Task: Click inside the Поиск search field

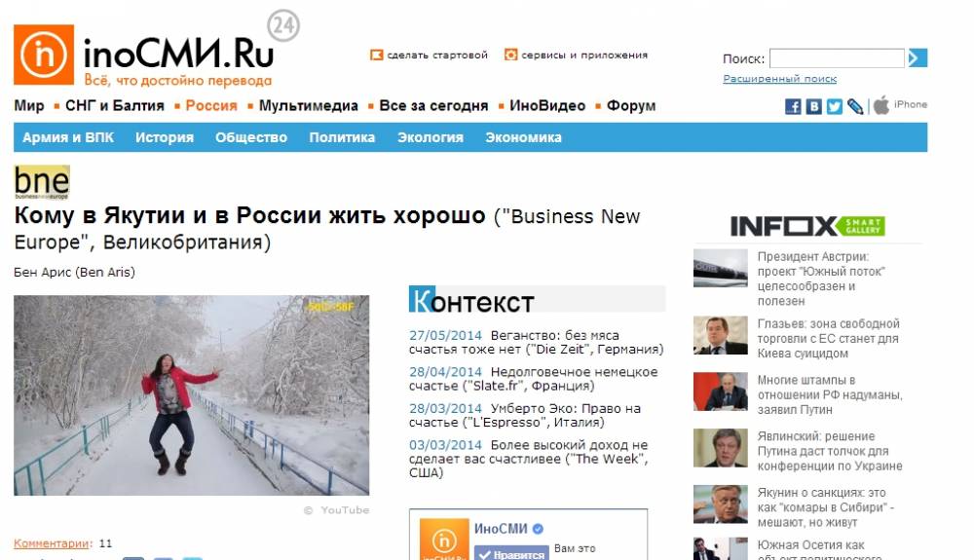Action: click(x=837, y=58)
